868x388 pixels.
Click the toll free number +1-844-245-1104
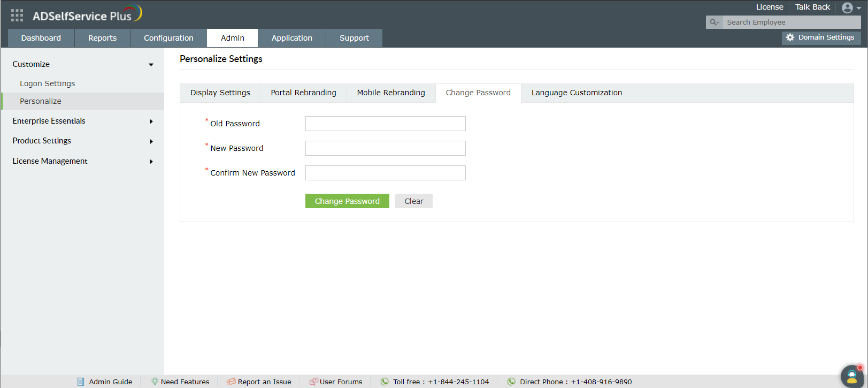pyautogui.click(x=458, y=382)
